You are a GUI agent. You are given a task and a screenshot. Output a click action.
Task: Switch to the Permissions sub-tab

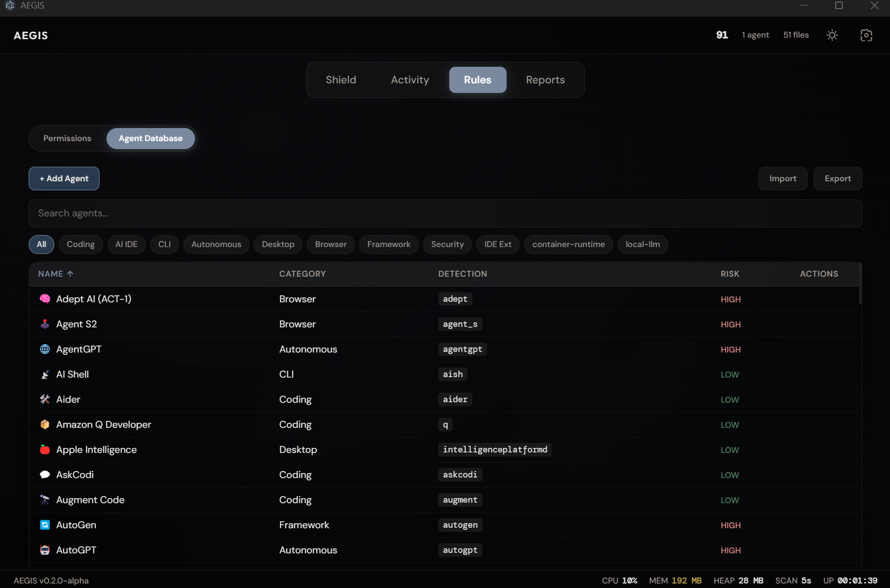[67, 138]
